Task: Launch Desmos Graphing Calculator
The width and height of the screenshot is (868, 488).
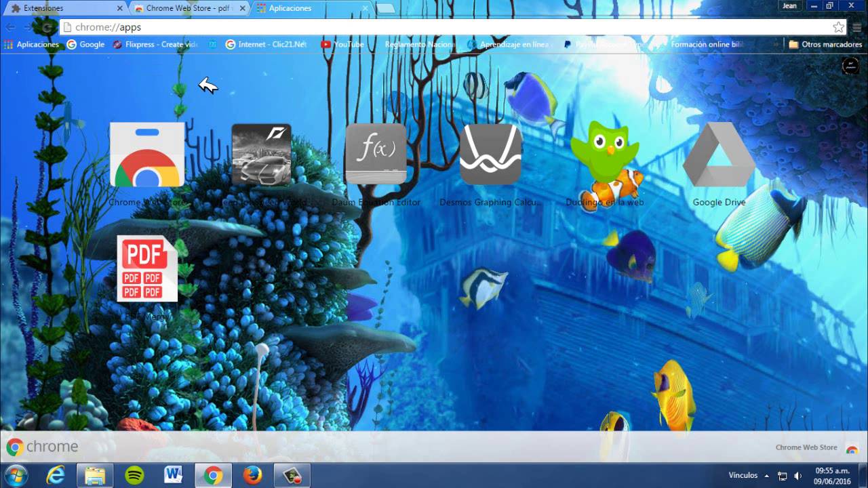Action: [x=490, y=154]
